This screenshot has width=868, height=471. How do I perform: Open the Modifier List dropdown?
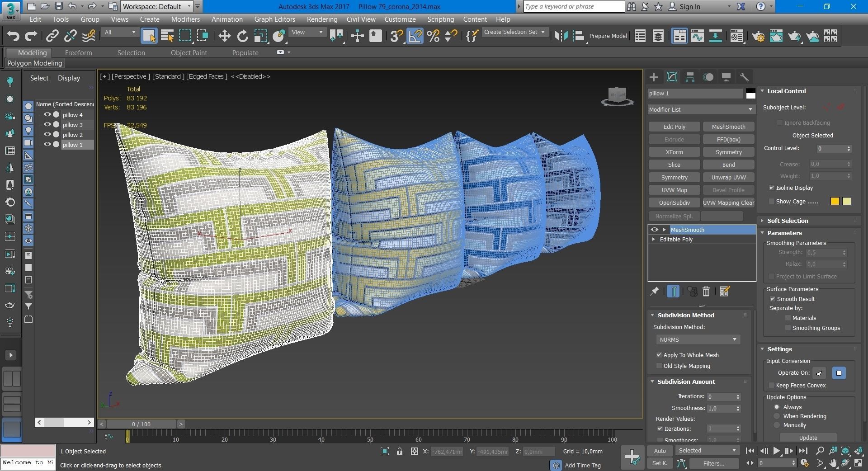701,109
